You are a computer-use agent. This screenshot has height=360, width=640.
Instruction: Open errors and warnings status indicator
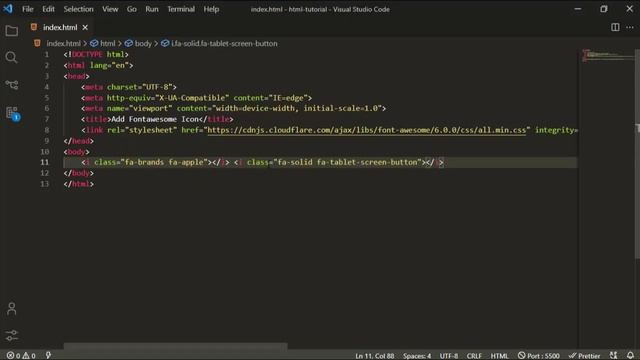(x=21, y=356)
